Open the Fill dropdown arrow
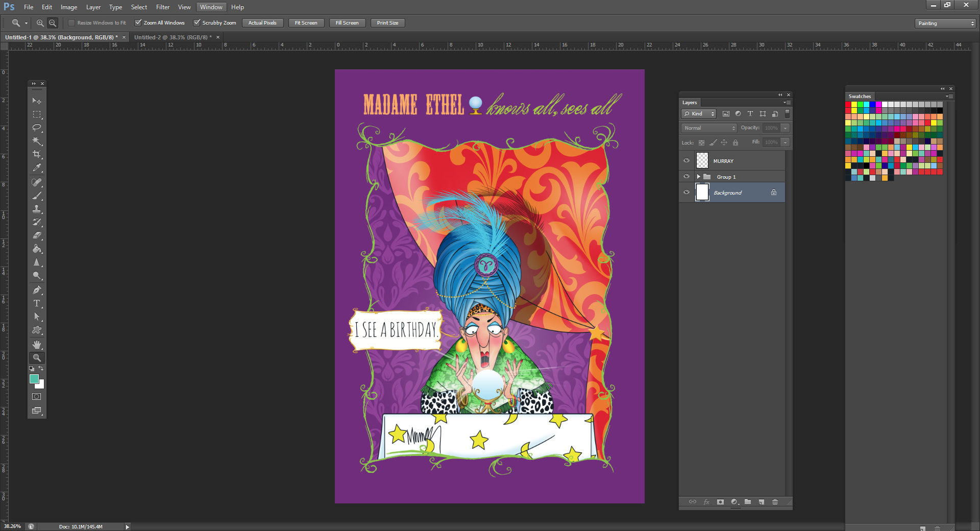 coord(786,142)
